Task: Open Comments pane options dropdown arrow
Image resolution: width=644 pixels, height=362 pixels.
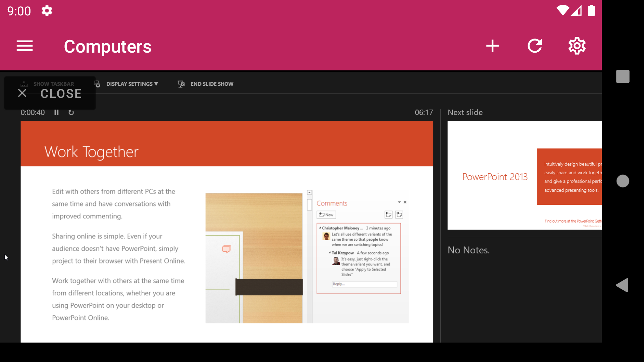Action: (x=399, y=202)
